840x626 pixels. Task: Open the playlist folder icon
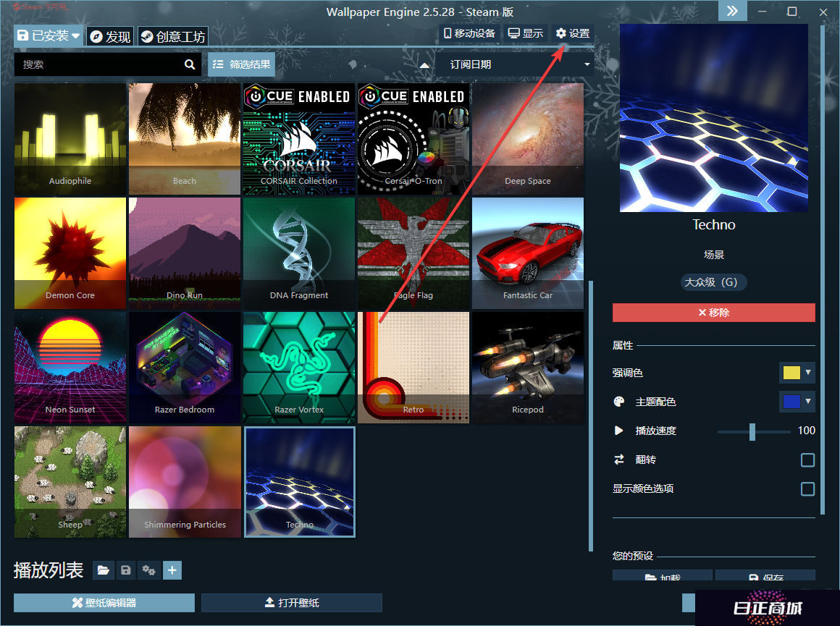tap(104, 570)
